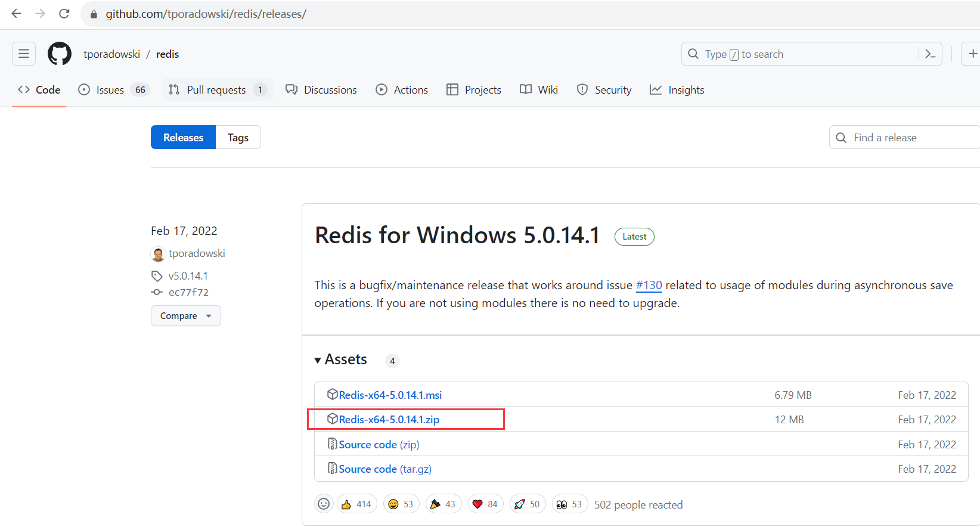Click the Assets count badge 4

coord(392,361)
